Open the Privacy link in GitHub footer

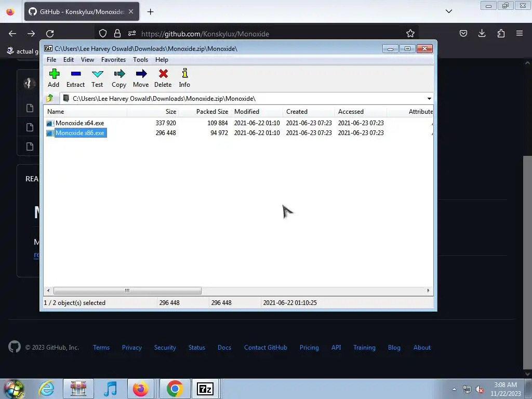(132, 348)
